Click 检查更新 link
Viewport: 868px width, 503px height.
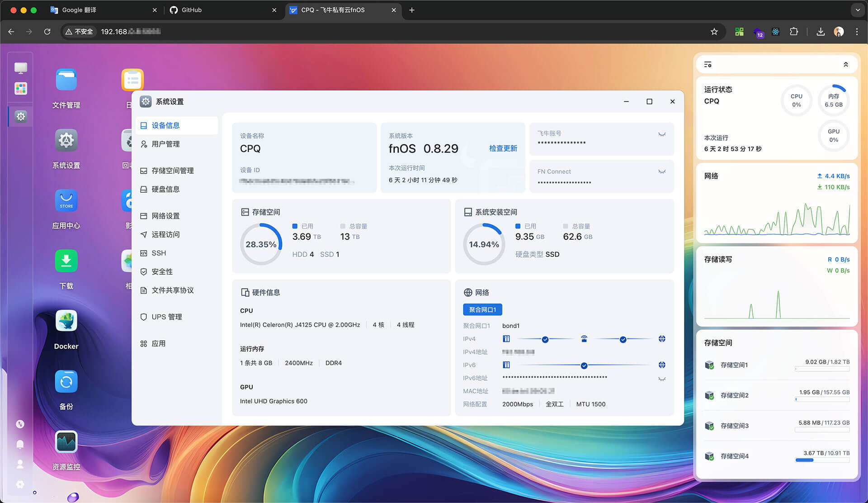[x=503, y=148]
